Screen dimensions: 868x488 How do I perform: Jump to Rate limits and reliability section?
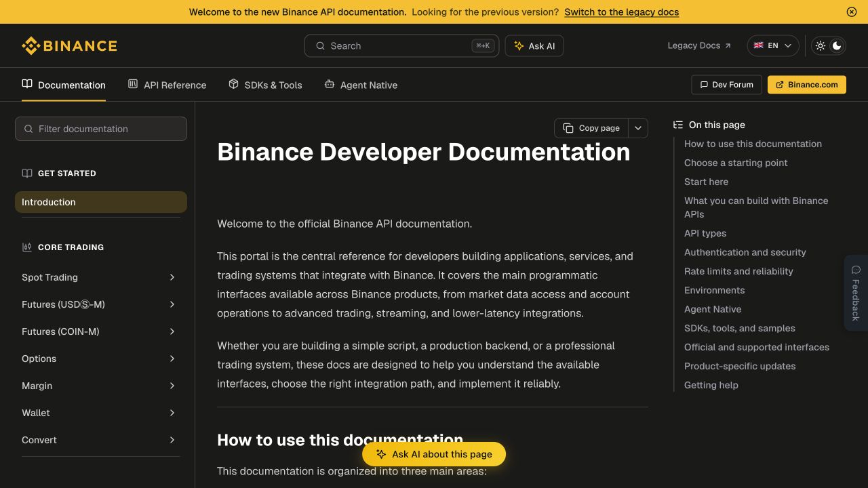(738, 271)
